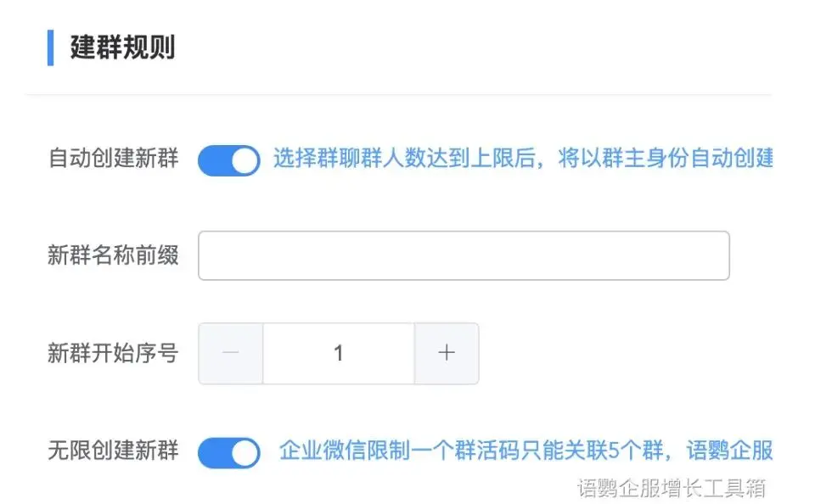Focus the 新群名称前缀 text field

coord(464,255)
